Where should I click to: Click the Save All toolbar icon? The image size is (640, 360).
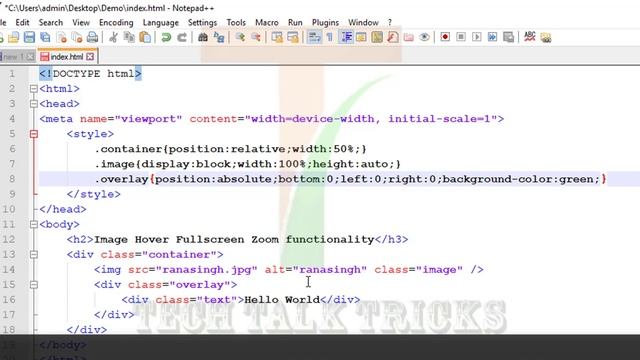(x=45, y=38)
